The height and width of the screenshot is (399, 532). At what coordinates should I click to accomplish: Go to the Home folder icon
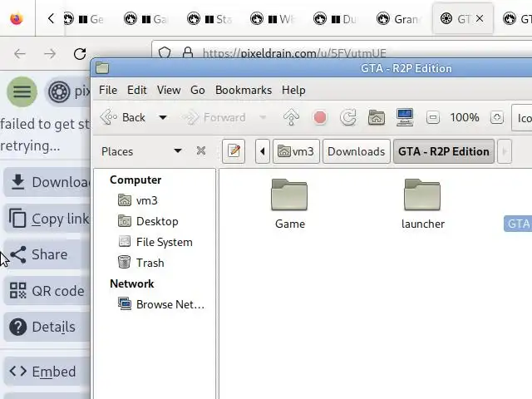377,117
